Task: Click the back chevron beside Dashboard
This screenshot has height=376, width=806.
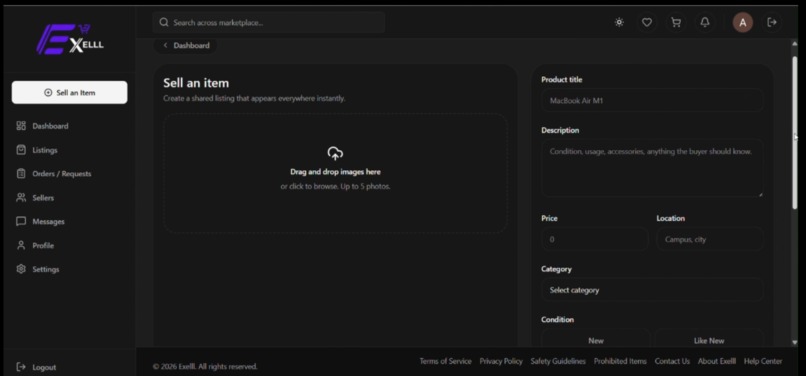Action: (x=166, y=45)
